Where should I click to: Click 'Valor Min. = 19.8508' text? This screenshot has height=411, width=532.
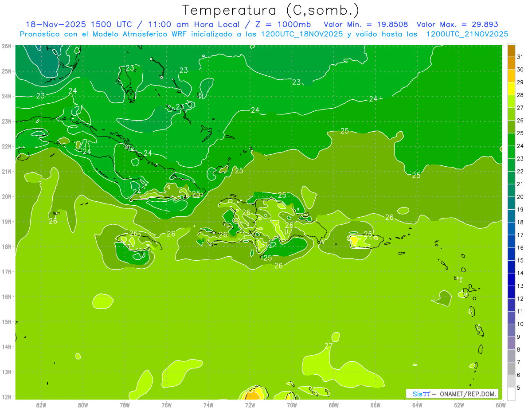point(366,24)
